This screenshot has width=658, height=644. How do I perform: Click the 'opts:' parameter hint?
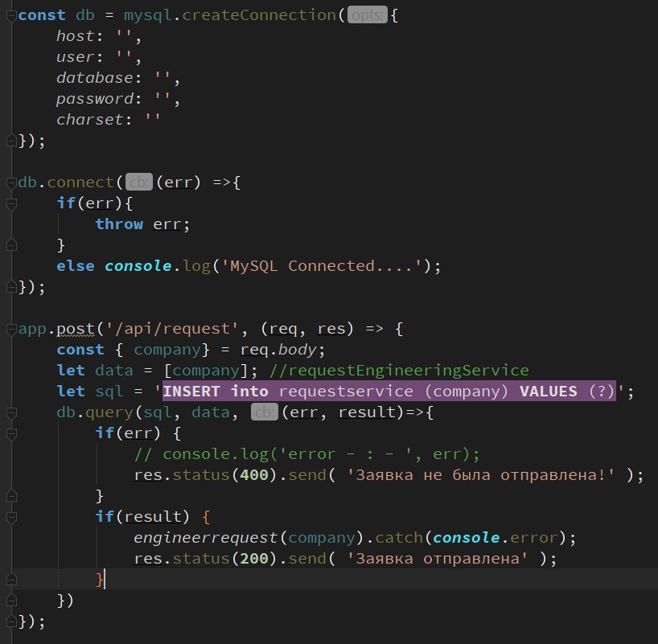click(x=367, y=15)
